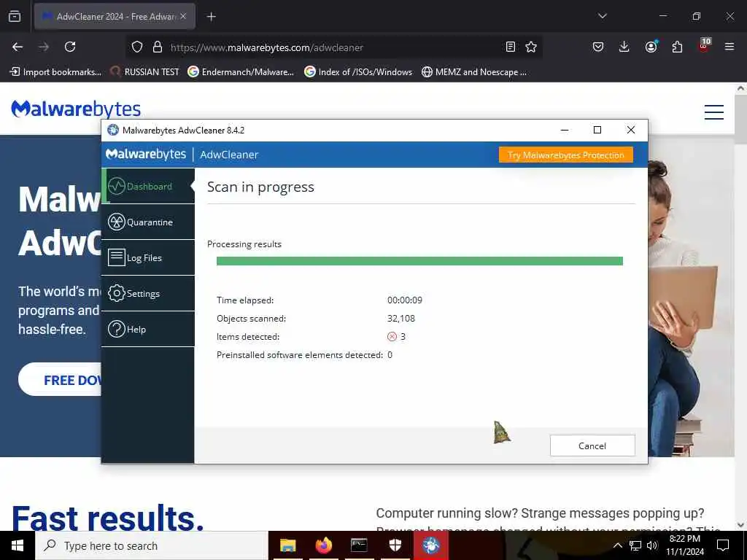The image size is (747, 560).
Task: Click the taskbar search box
Action: point(152,545)
